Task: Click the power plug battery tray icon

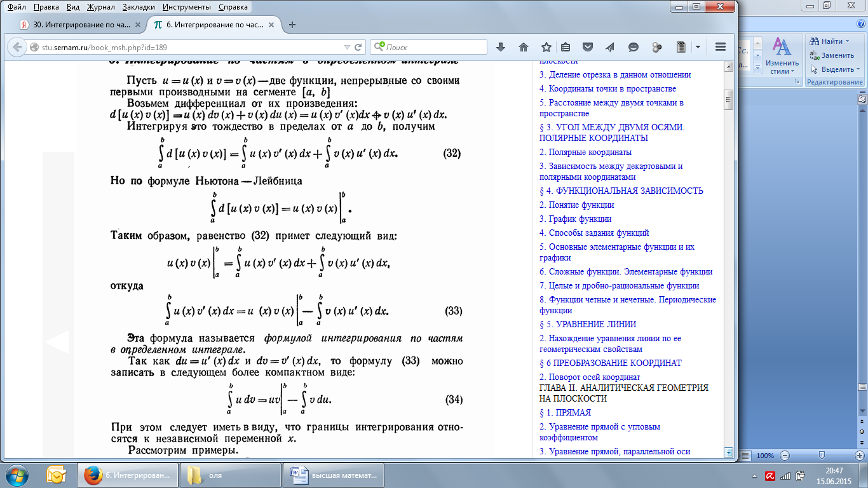Action: [x=801, y=475]
